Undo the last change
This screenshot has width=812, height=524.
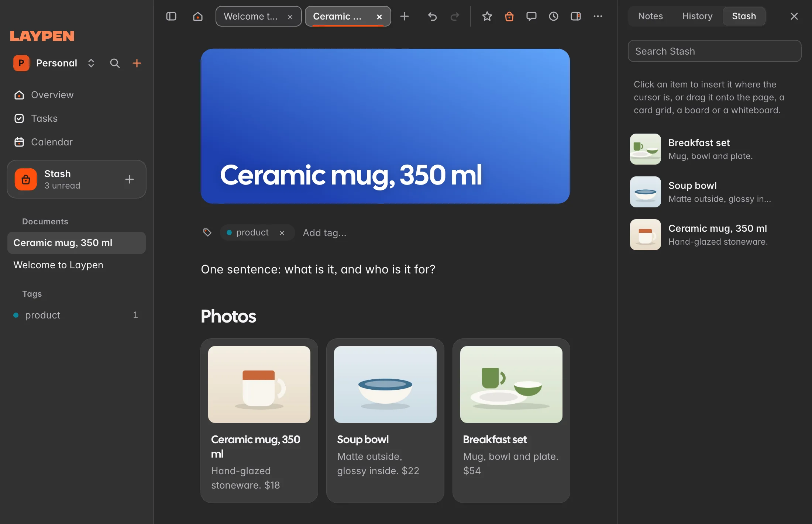[432, 16]
